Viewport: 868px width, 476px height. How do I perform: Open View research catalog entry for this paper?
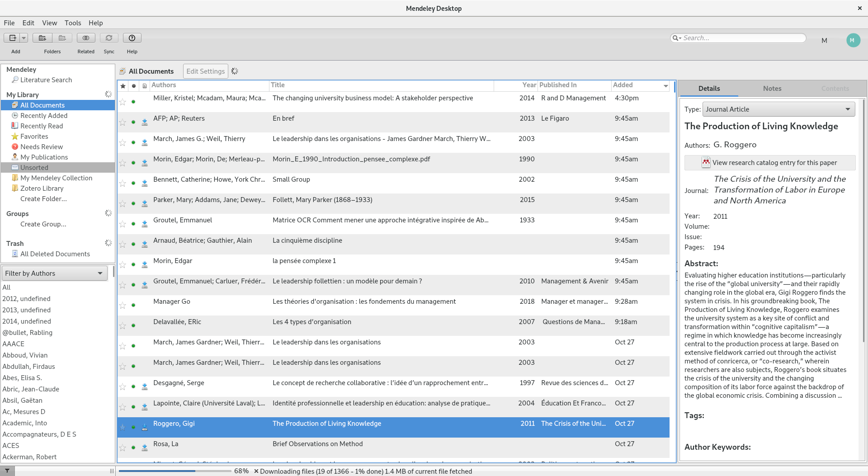tap(769, 163)
